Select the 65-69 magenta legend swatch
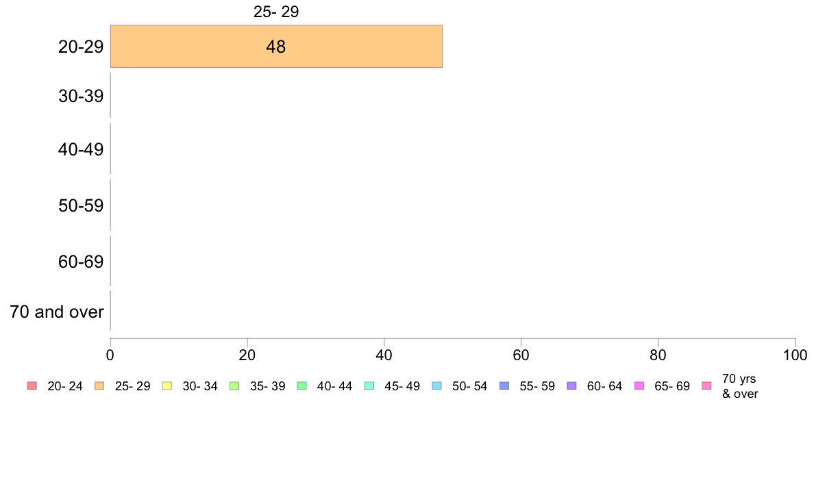 (x=639, y=386)
